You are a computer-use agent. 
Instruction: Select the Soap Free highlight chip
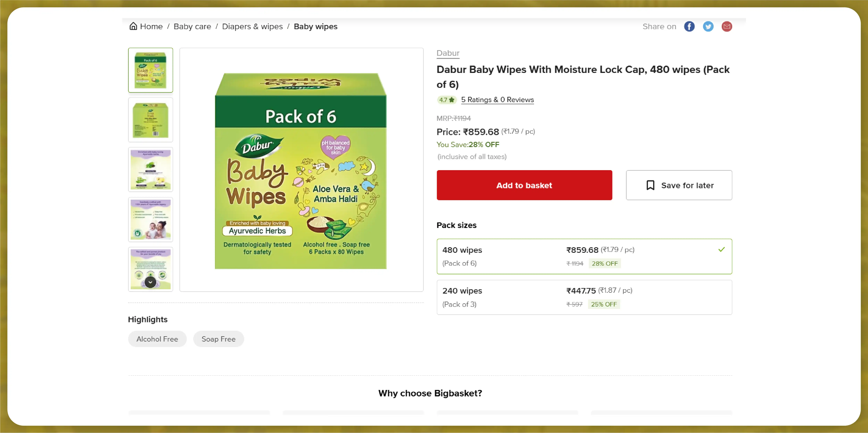point(218,339)
